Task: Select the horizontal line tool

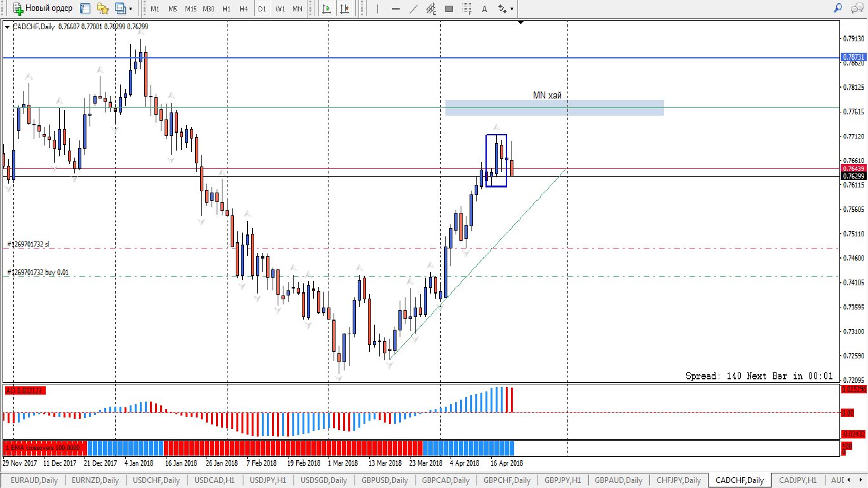Action: pyautogui.click(x=395, y=9)
